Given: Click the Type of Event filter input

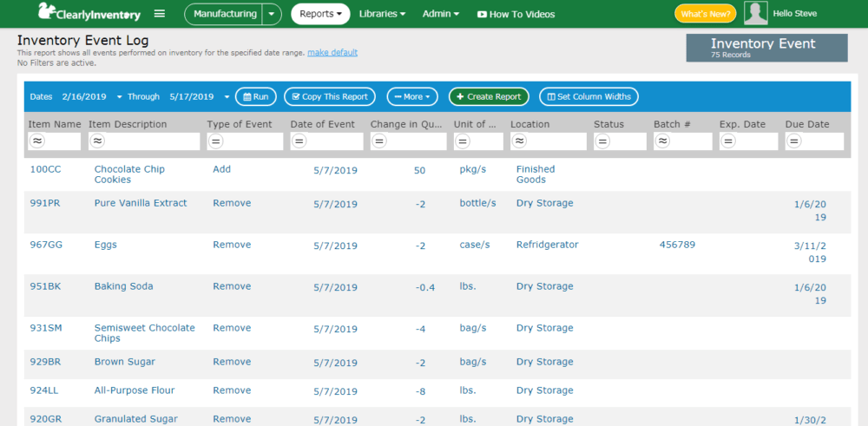Looking at the screenshot, I should click(x=245, y=141).
